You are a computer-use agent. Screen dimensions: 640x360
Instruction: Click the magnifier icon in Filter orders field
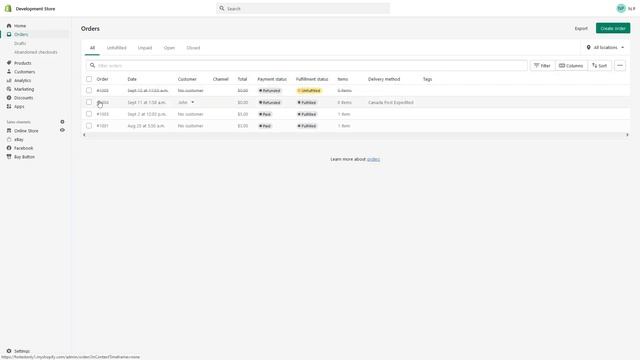pyautogui.click(x=92, y=65)
